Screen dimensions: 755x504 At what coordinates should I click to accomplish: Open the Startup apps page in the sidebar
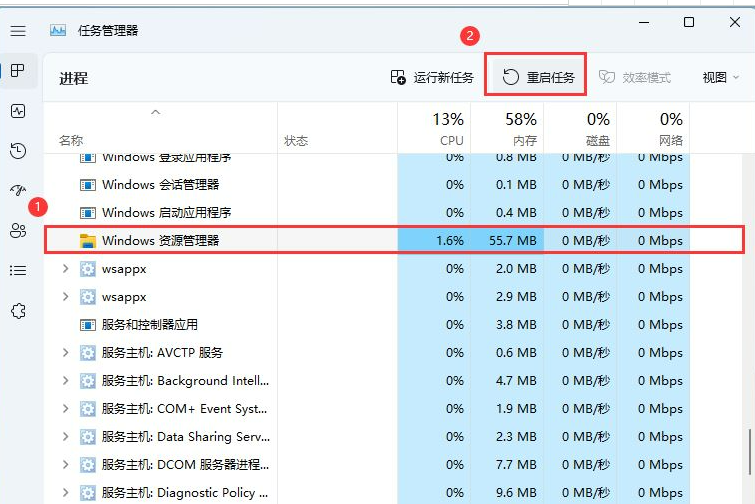[x=18, y=191]
